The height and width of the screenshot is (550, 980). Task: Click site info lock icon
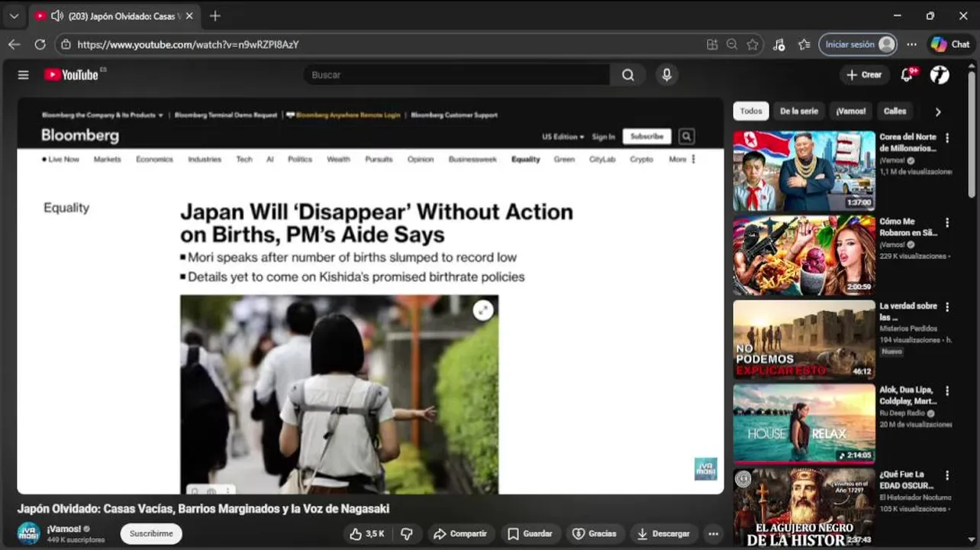coord(66,44)
